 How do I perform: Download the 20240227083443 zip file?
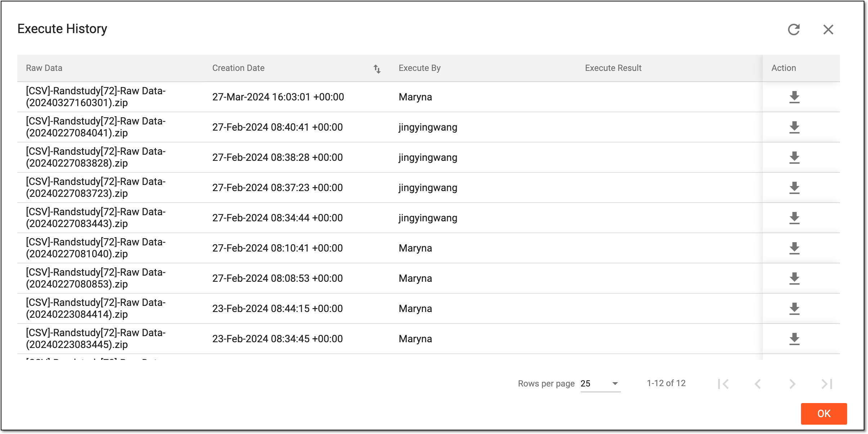pos(795,218)
